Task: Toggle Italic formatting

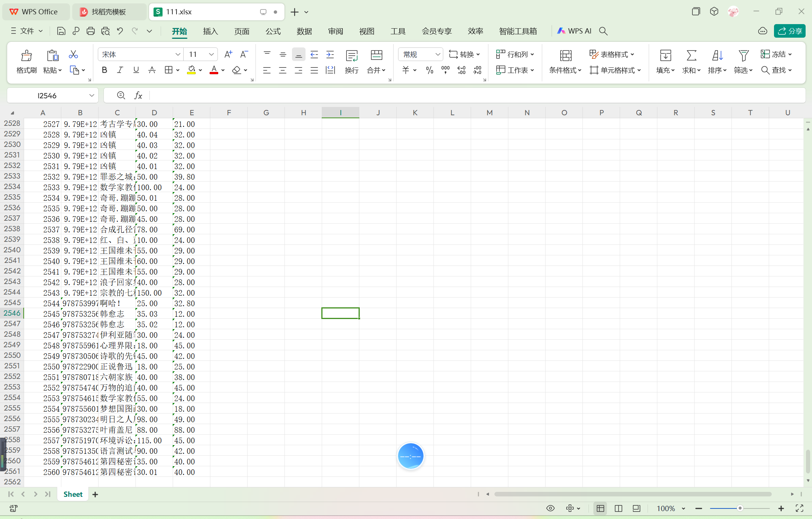Action: point(120,70)
